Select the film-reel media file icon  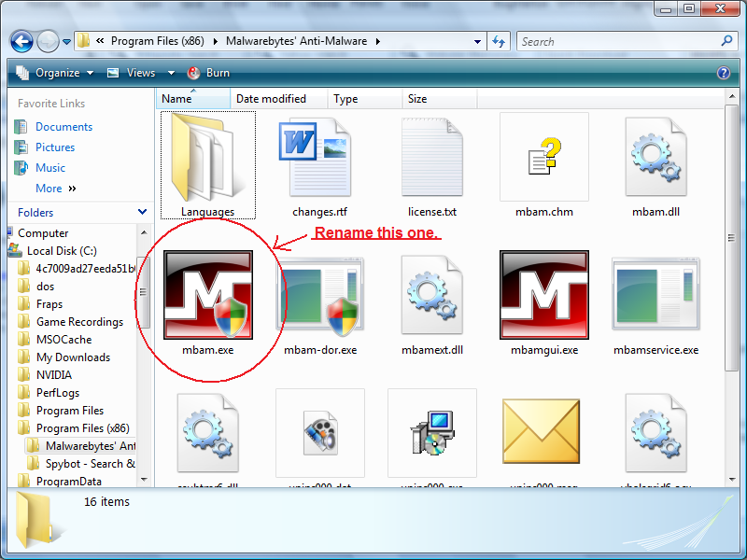pyautogui.click(x=320, y=432)
